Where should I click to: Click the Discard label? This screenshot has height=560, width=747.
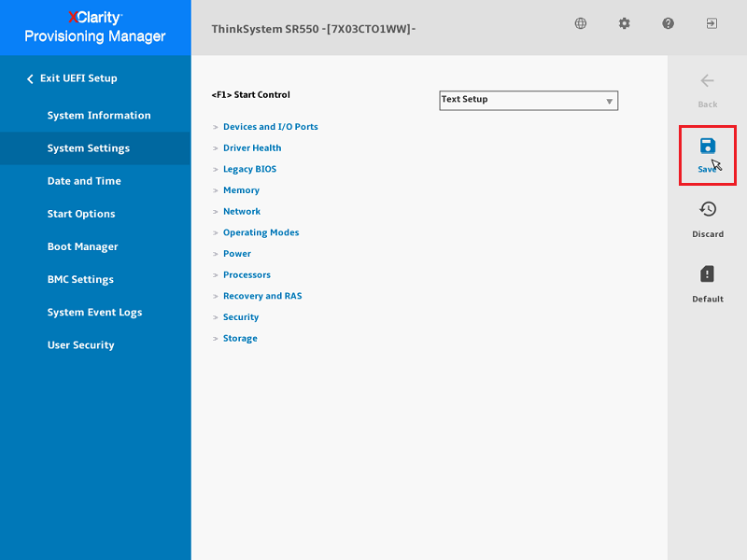(x=708, y=234)
